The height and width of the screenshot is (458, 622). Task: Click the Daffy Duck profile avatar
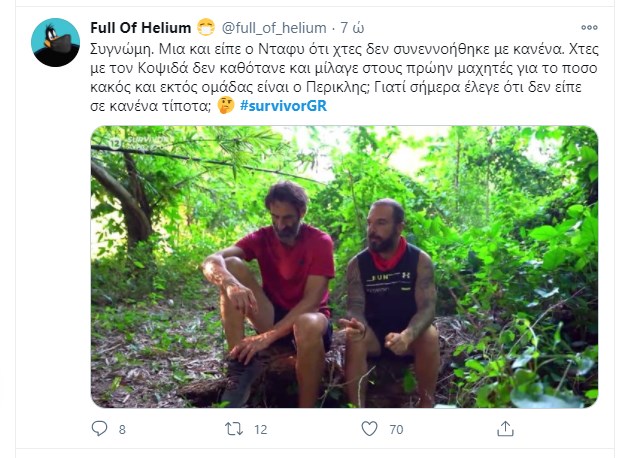[56, 43]
